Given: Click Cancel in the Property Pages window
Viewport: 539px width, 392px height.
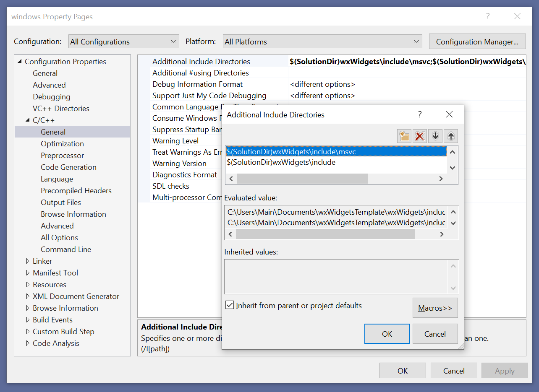Looking at the screenshot, I should [454, 371].
